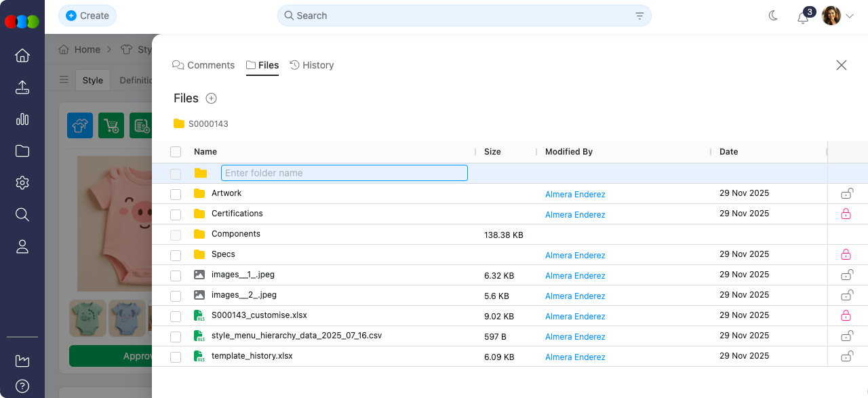The height and width of the screenshot is (398, 868).
Task: Click the lock icon on Certifications row
Action: tap(846, 214)
